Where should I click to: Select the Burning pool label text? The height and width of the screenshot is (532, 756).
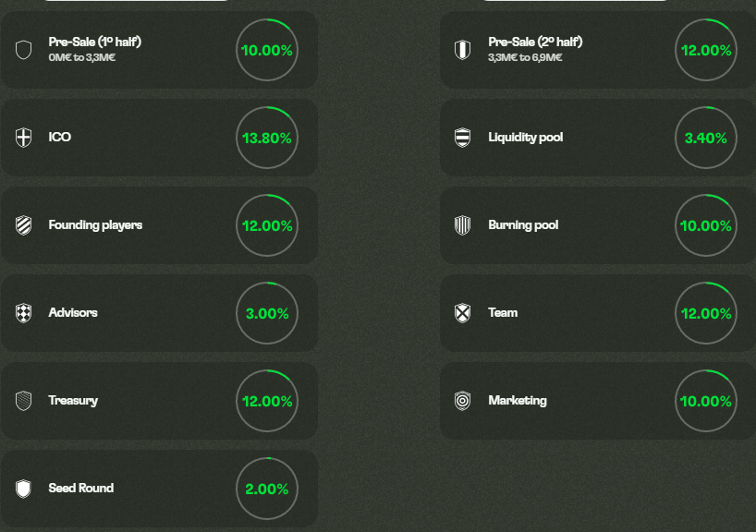point(523,225)
